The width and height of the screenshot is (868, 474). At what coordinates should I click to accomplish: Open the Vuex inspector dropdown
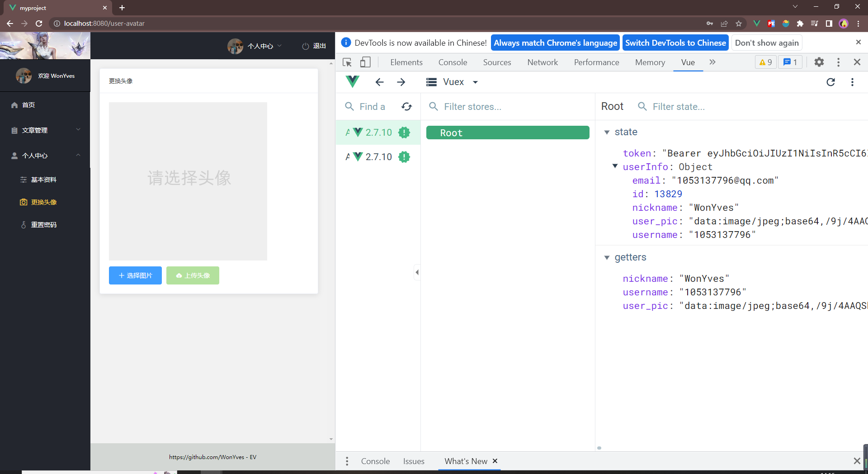pos(475,82)
